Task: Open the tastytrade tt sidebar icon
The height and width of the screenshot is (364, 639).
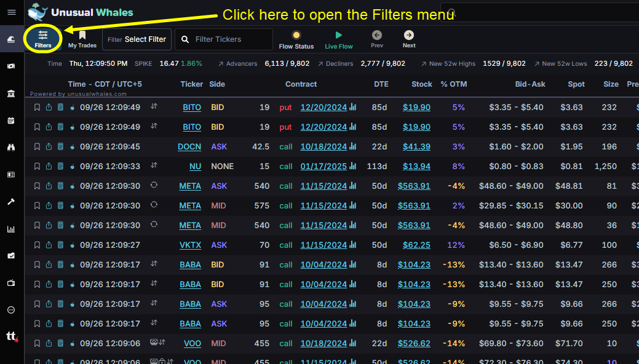Action: pos(12,336)
